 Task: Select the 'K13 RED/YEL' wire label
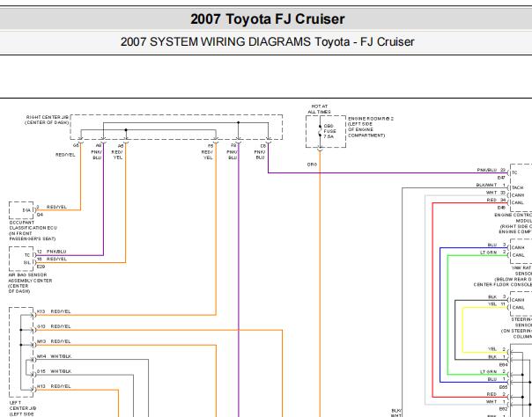point(54,311)
